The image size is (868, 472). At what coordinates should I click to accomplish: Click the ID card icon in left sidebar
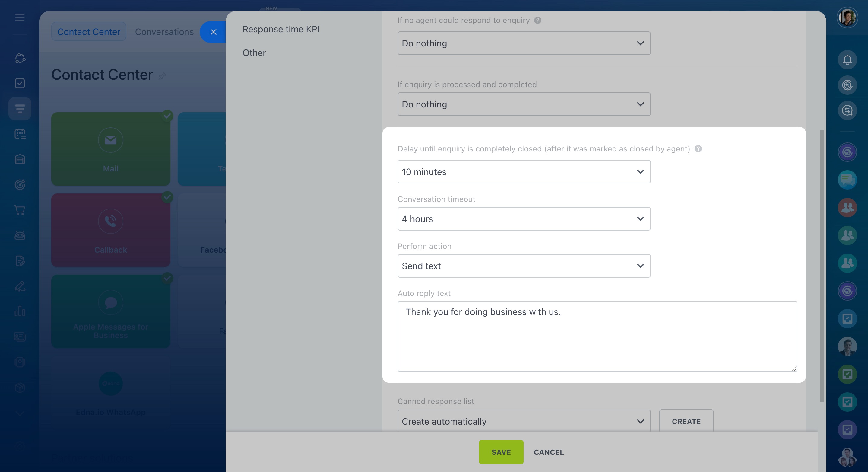coord(20,336)
